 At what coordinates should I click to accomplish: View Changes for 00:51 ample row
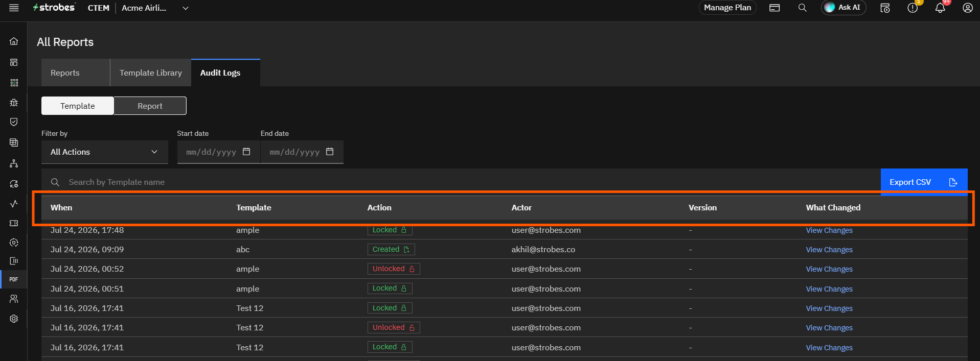tap(829, 289)
